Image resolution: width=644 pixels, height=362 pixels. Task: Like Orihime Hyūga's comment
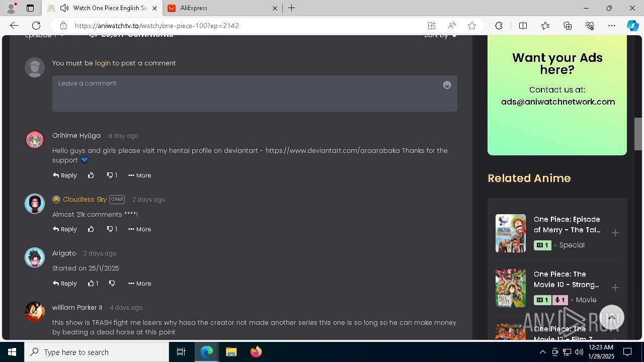coord(91,175)
